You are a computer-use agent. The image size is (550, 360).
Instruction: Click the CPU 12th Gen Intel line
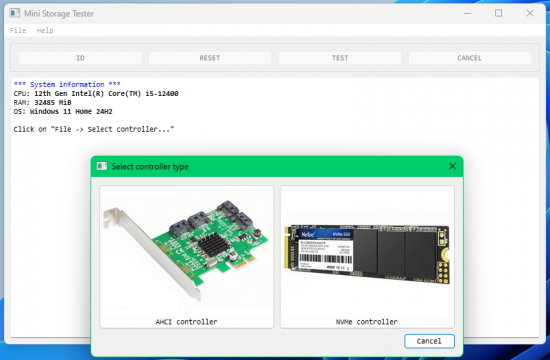coord(96,94)
